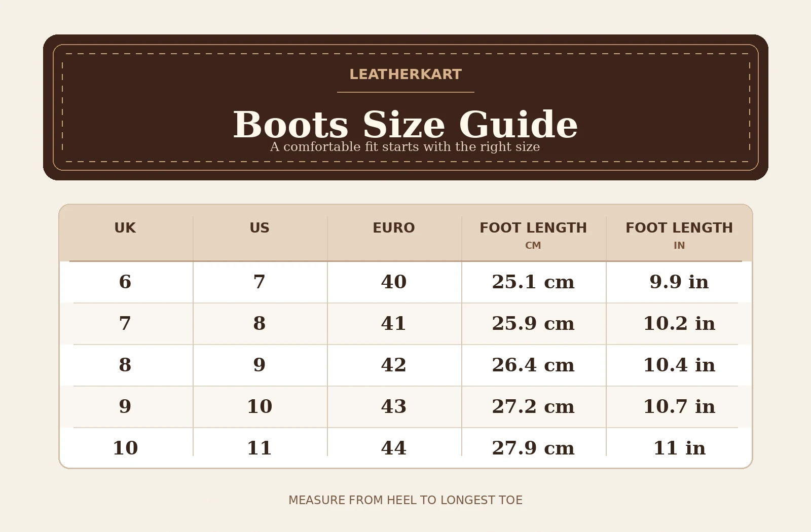The width and height of the screenshot is (811, 532).
Task: Click the subtitle 'A comfortable fit starts with the right size'
Action: click(x=405, y=147)
